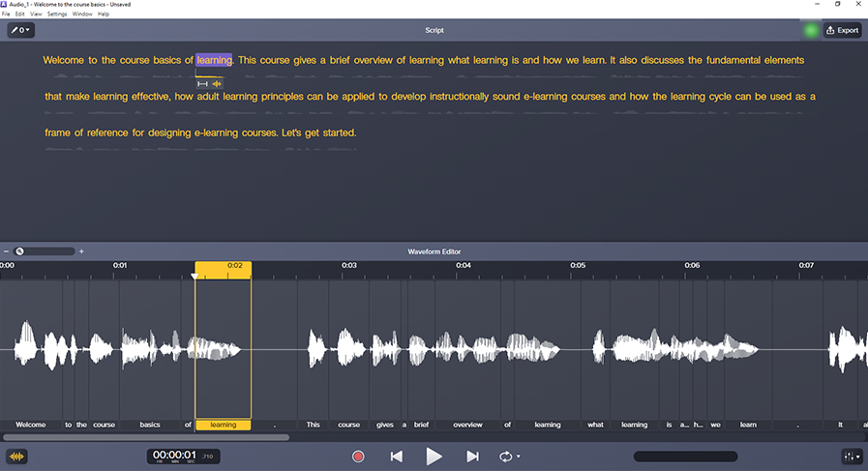
Task: Open the Settings menu
Action: point(57,14)
